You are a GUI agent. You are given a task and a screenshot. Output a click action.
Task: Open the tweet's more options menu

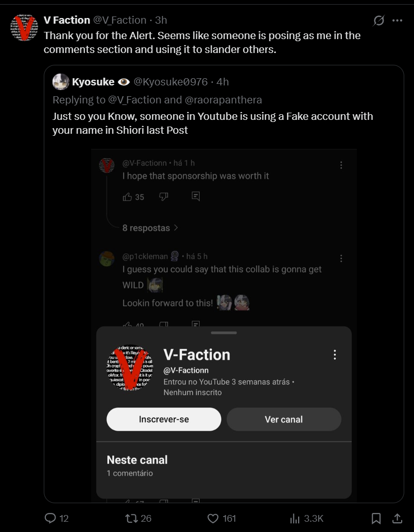coord(397,21)
